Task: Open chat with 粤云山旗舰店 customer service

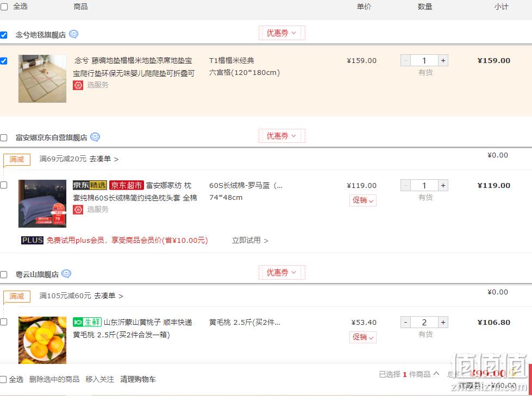Action: click(66, 274)
